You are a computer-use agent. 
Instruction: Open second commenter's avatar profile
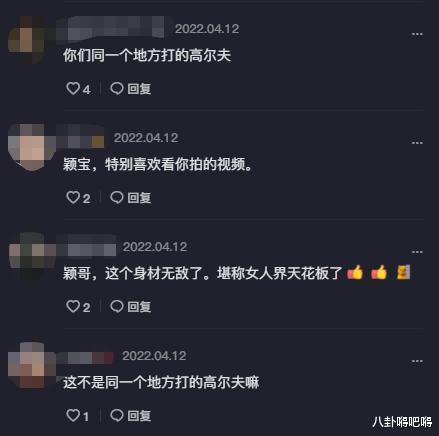pyautogui.click(x=31, y=147)
